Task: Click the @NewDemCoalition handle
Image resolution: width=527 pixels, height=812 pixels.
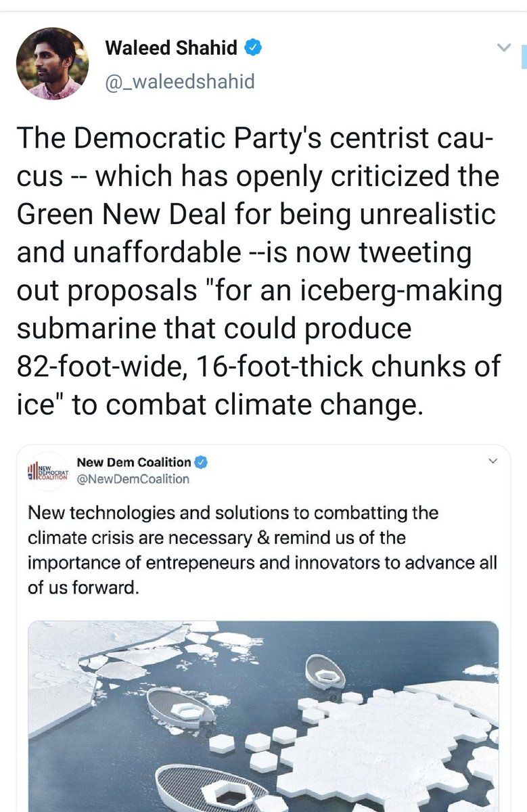Action: click(x=133, y=479)
